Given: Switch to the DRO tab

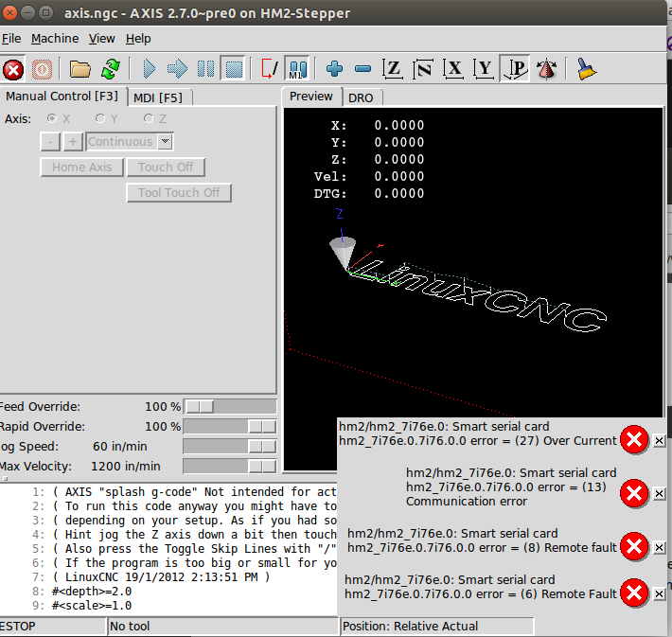Looking at the screenshot, I should (361, 97).
